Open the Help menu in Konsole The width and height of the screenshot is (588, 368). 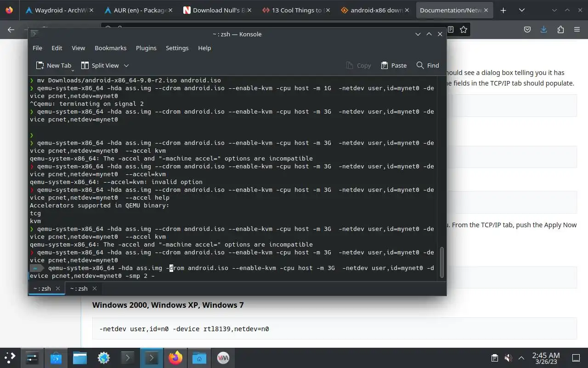[204, 48]
